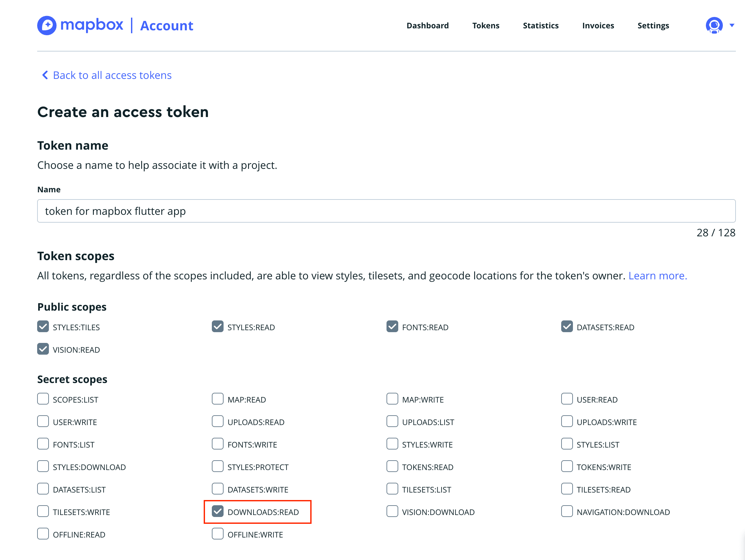The image size is (745, 560).
Task: Check the OFFLINE:READ scope
Action: 43,534
